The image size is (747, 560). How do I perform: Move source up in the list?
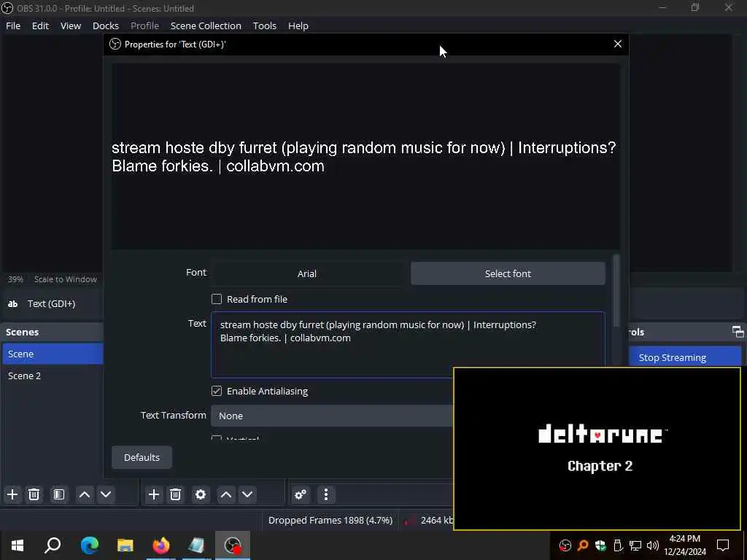pos(226,494)
